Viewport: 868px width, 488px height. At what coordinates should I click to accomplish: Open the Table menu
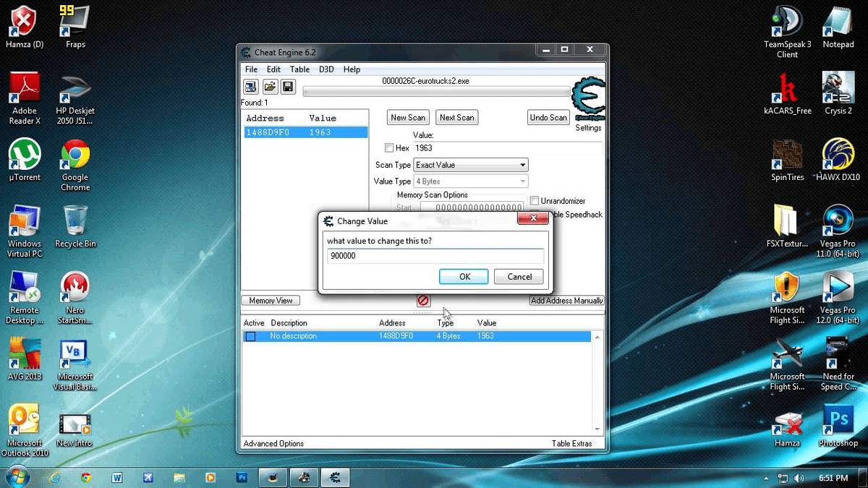click(299, 69)
